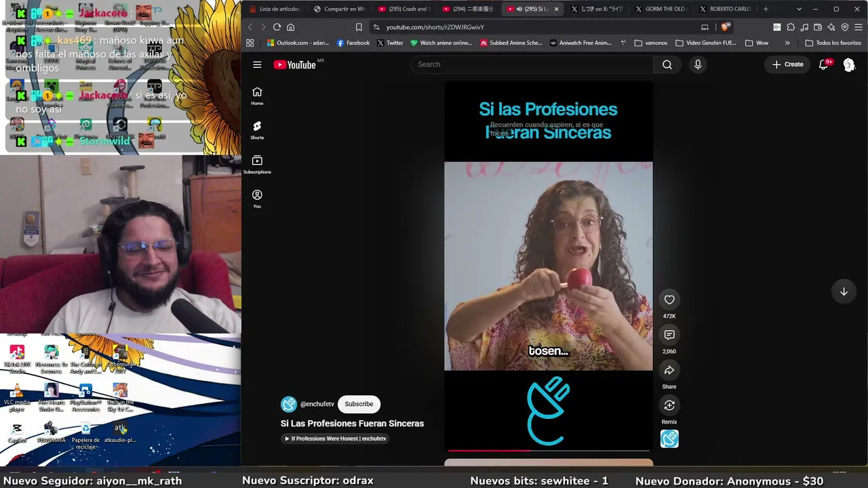868x488 pixels.
Task: Open the sound thumbnail below Remix
Action: pyautogui.click(x=669, y=439)
